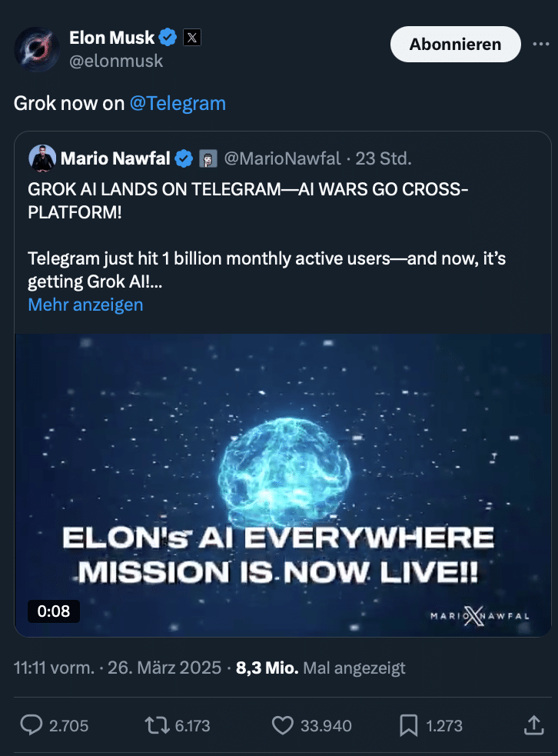Image resolution: width=558 pixels, height=756 pixels.
Task: Click the 26. März 2025 timestamp
Action: click(x=164, y=668)
